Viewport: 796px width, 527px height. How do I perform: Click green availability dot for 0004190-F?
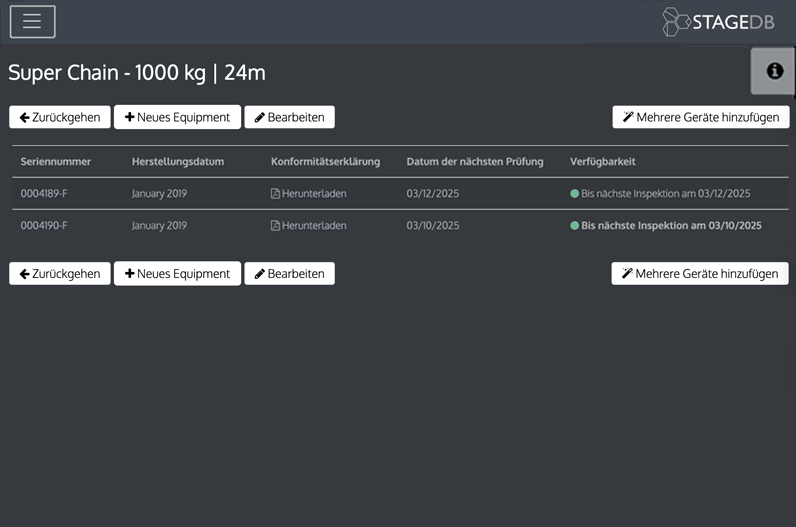pyautogui.click(x=575, y=226)
